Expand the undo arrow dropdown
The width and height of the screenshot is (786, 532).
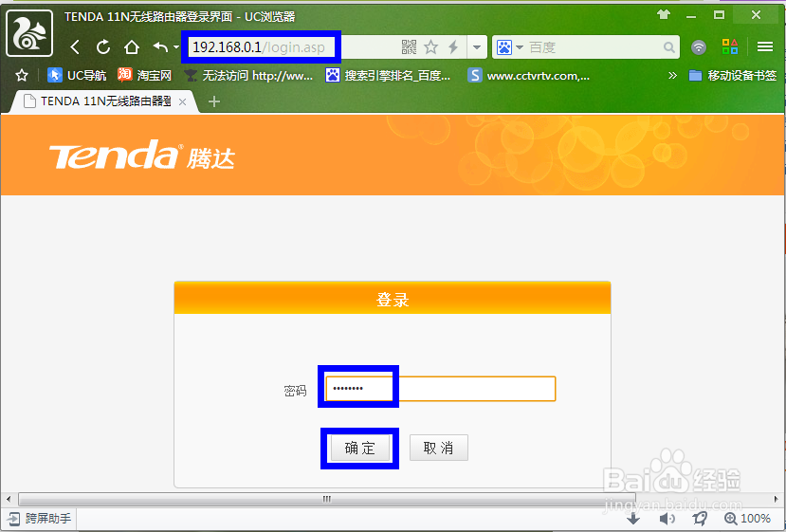(176, 47)
